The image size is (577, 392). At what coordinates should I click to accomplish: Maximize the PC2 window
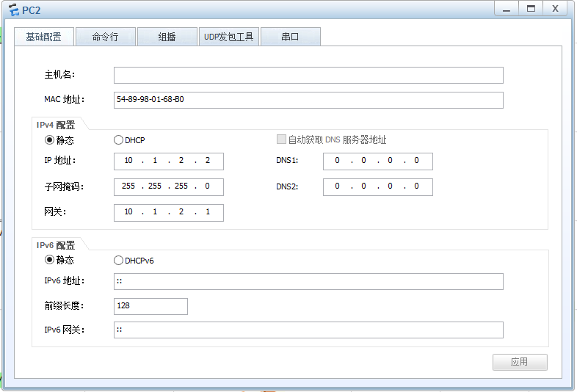[531, 9]
